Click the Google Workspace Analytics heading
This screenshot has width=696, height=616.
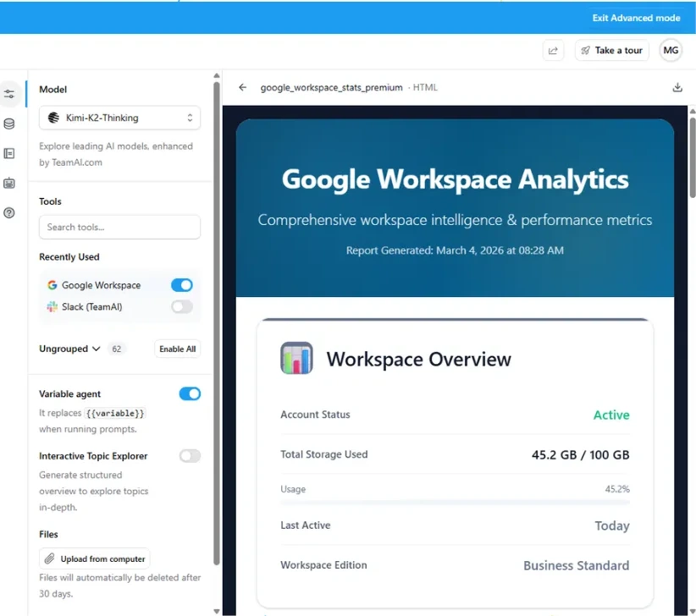click(x=455, y=179)
